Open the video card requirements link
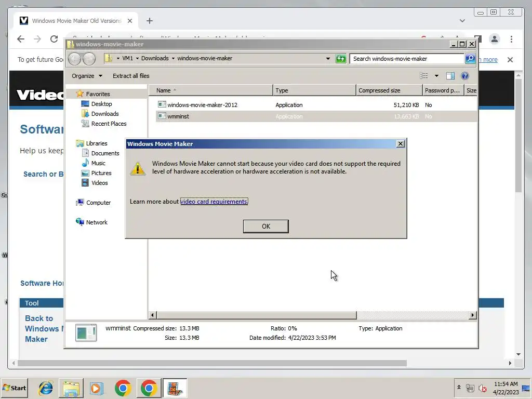The width and height of the screenshot is (532, 399). pyautogui.click(x=214, y=202)
